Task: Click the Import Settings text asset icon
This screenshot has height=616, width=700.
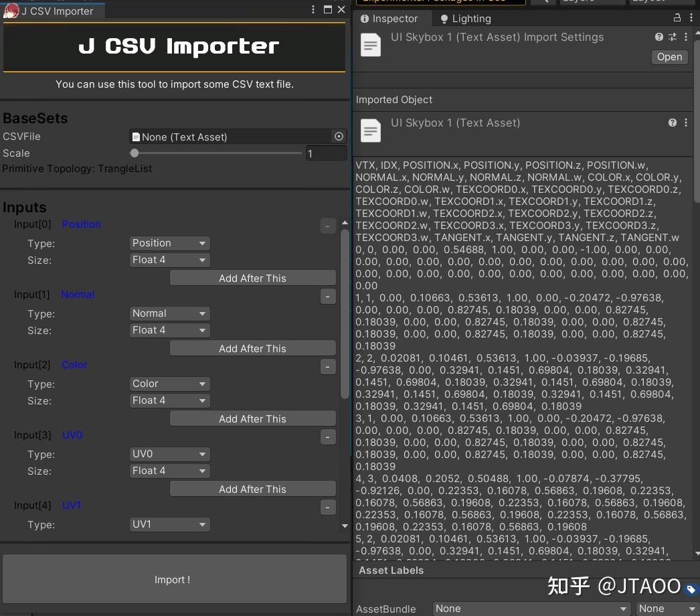Action: 371,45
